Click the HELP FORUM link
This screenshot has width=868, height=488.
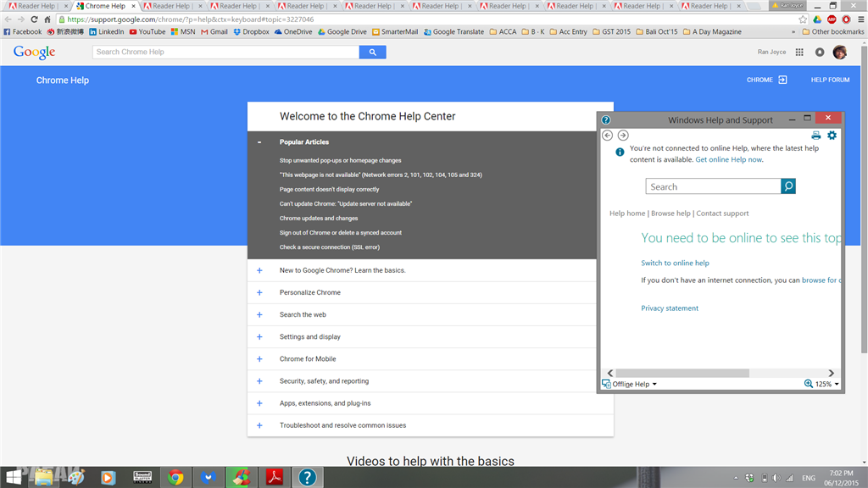830,80
